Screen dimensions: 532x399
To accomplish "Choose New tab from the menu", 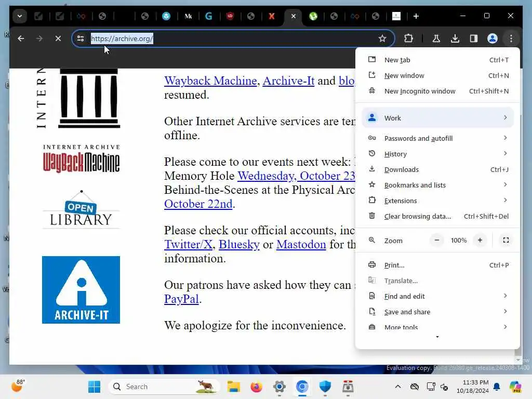I will (x=437, y=60).
